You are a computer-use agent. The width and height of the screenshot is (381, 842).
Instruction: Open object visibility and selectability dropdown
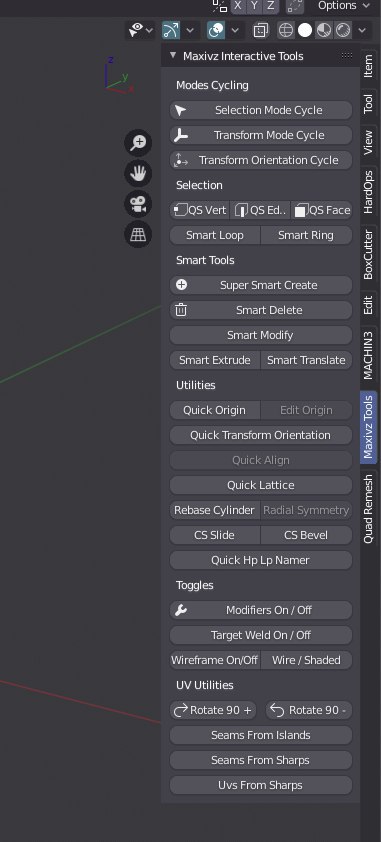point(141,31)
